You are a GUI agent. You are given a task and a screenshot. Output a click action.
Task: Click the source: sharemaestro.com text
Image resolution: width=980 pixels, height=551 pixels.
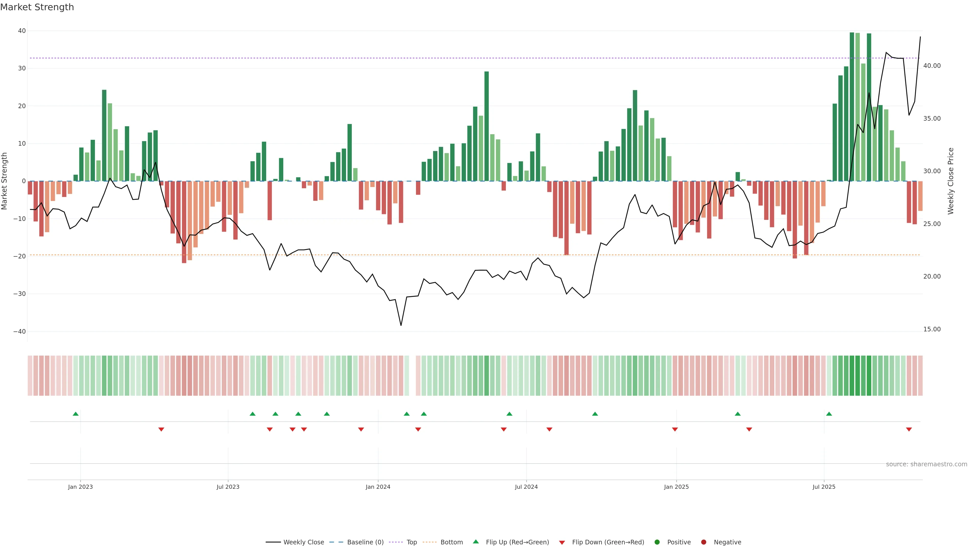point(926,464)
